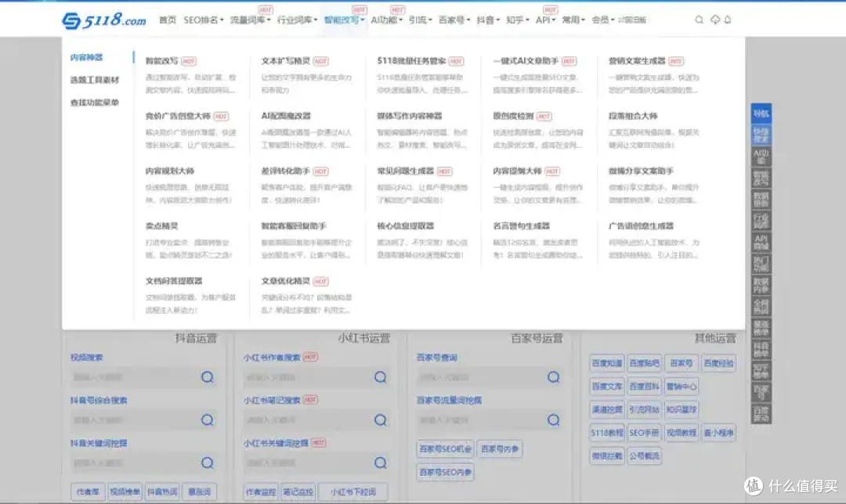
Task: Select 选题工具素材 in mega menu sidebar
Action: (95, 80)
